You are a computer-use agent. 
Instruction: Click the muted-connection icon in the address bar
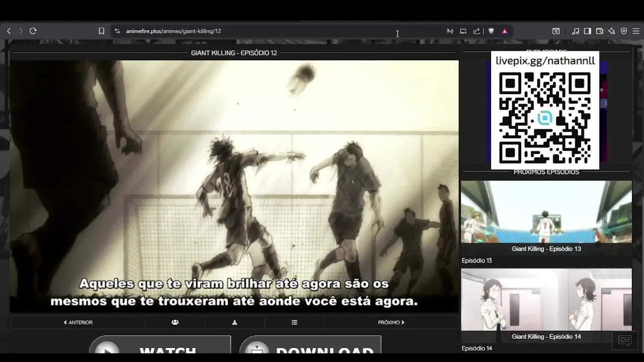tap(450, 31)
